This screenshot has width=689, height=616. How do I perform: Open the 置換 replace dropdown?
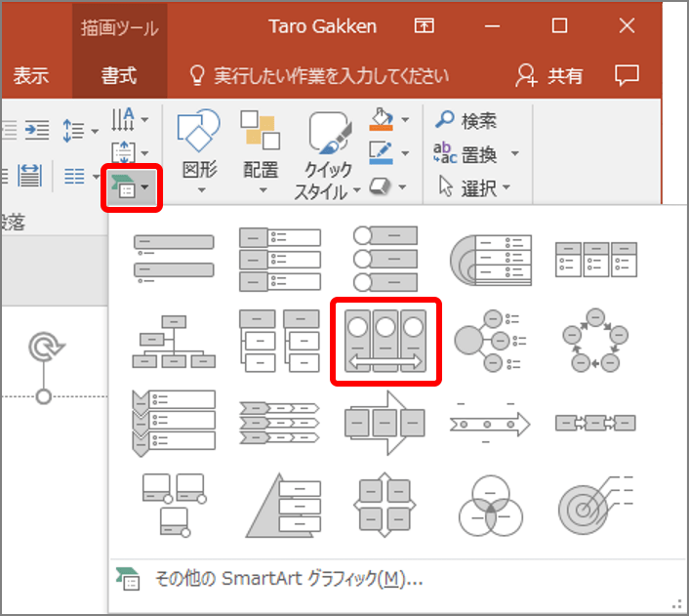point(477,154)
